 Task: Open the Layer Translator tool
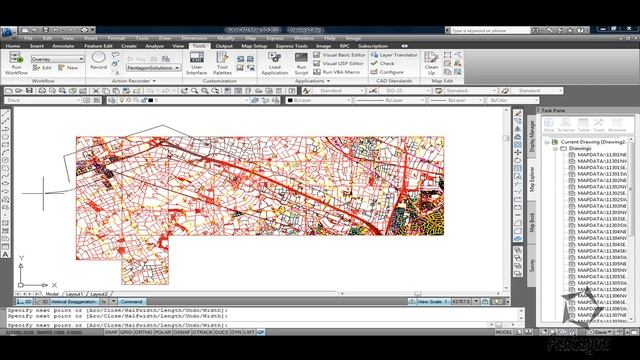coord(394,55)
